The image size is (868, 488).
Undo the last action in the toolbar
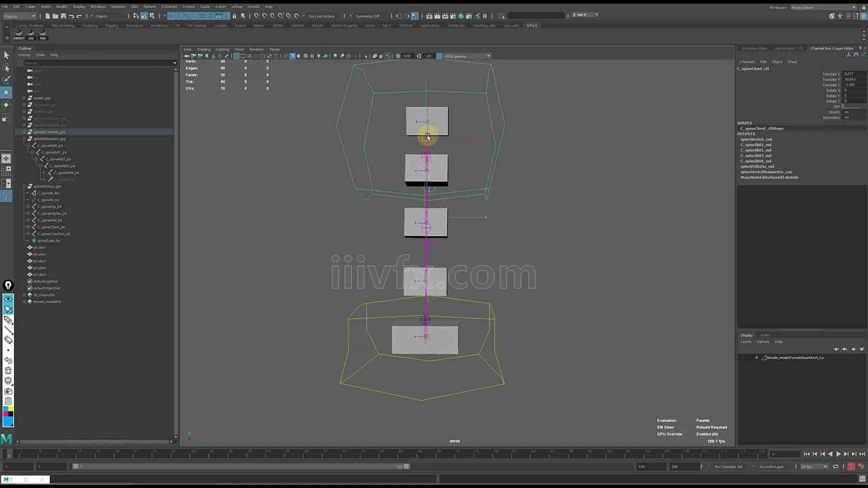pos(71,16)
